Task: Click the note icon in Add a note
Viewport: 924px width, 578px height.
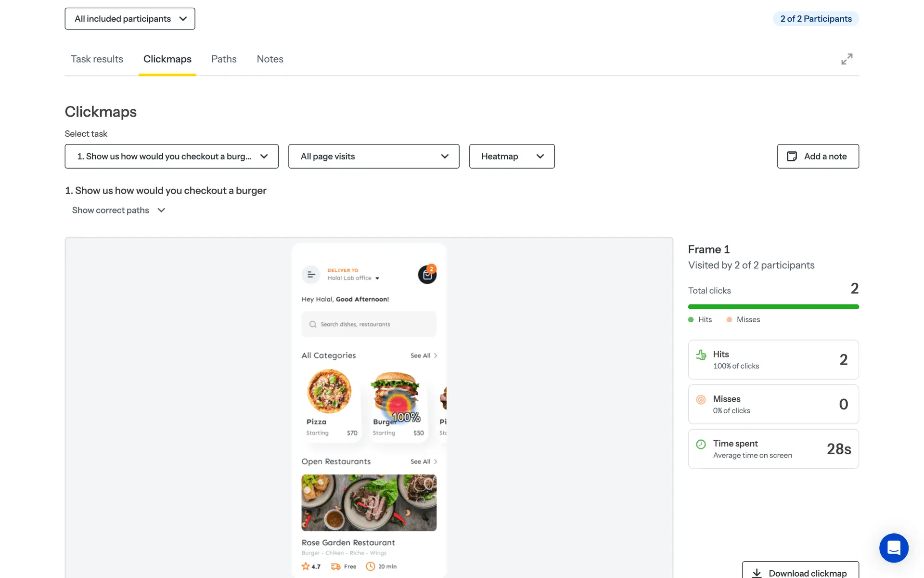Action: [x=792, y=156]
